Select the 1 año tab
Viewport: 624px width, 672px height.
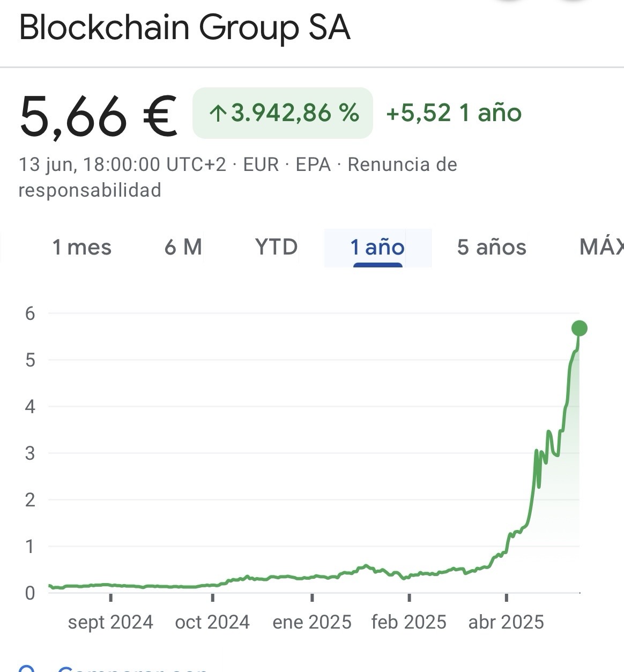[377, 248]
